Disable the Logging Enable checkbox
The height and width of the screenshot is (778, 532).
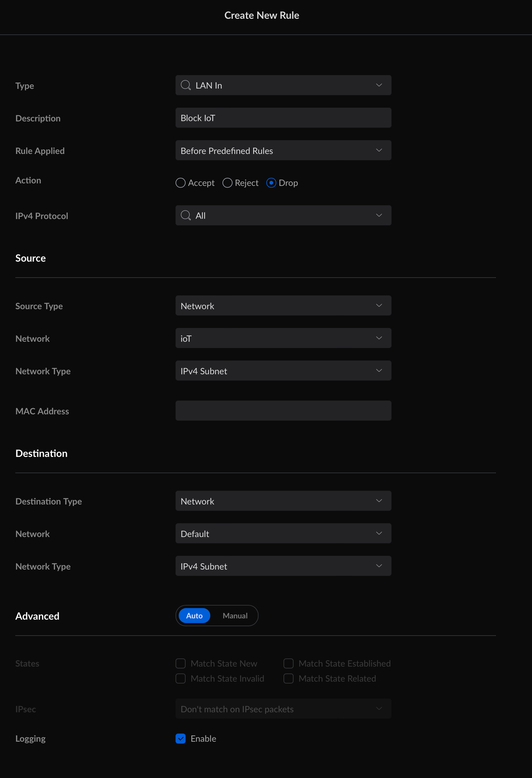point(181,739)
